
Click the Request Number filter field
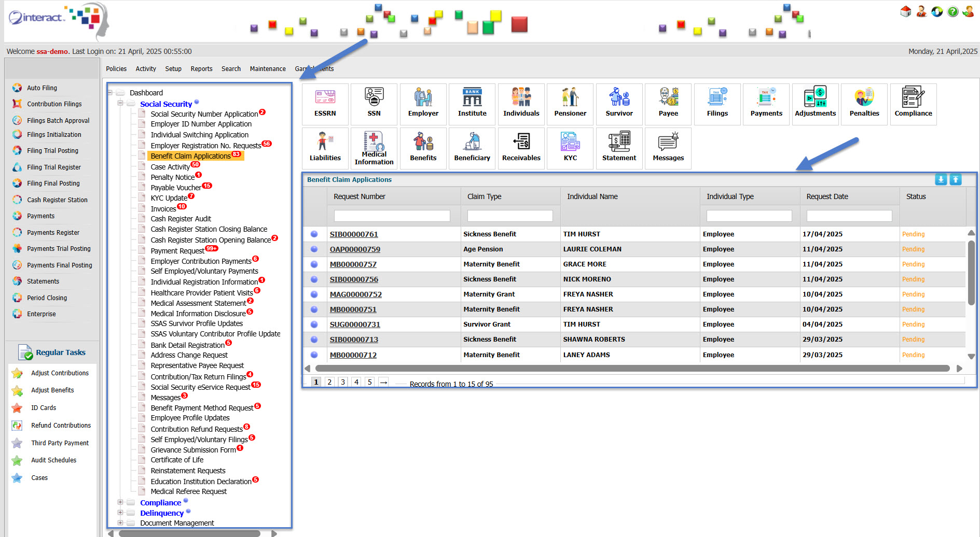[x=392, y=216]
